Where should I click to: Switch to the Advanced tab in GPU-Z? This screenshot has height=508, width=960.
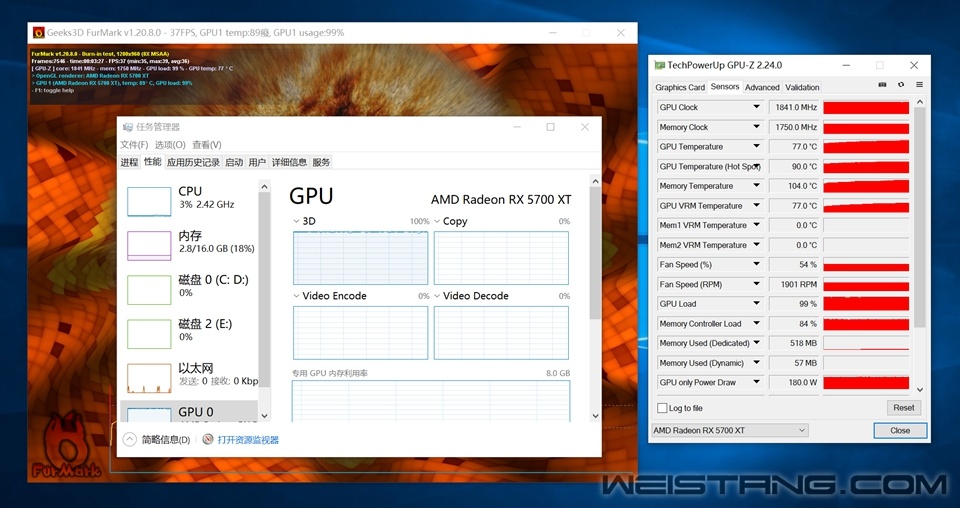click(x=762, y=87)
